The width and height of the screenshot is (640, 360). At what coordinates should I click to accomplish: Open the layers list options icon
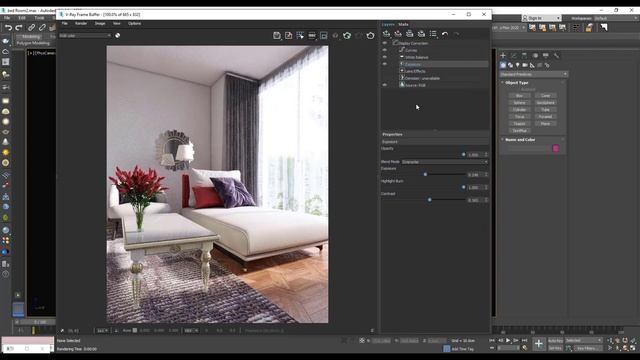coord(433,34)
